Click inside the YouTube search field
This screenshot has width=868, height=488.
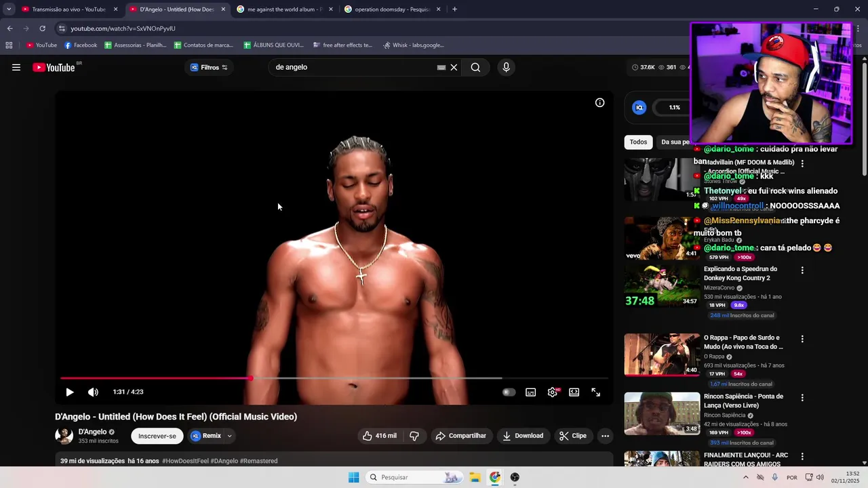tap(353, 67)
